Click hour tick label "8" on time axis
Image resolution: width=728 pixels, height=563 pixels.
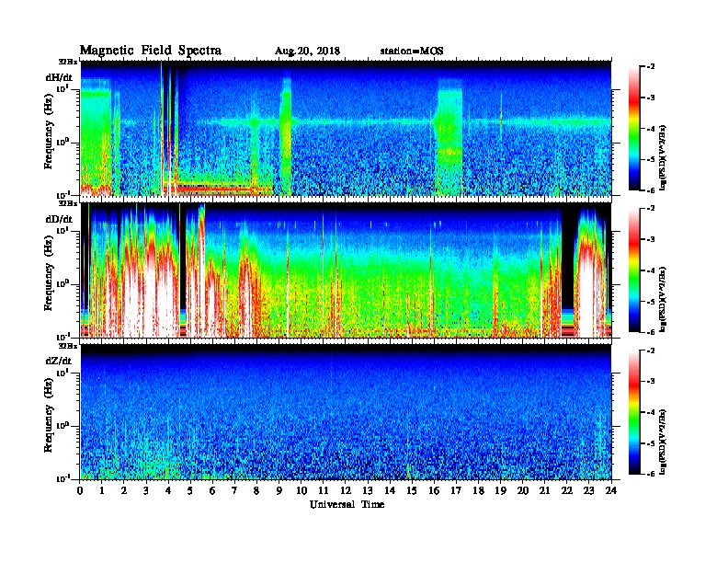(x=256, y=491)
